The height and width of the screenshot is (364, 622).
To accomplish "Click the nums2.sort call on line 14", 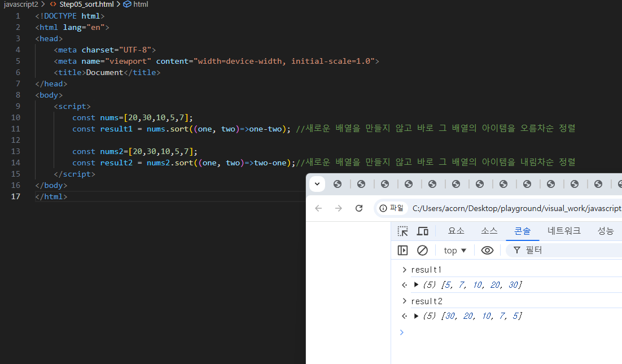I will click(170, 163).
